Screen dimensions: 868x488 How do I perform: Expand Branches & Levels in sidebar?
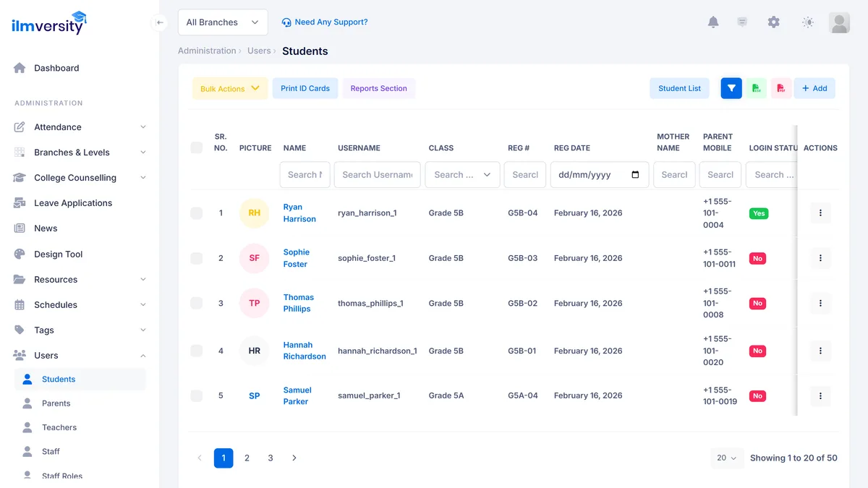(80, 153)
